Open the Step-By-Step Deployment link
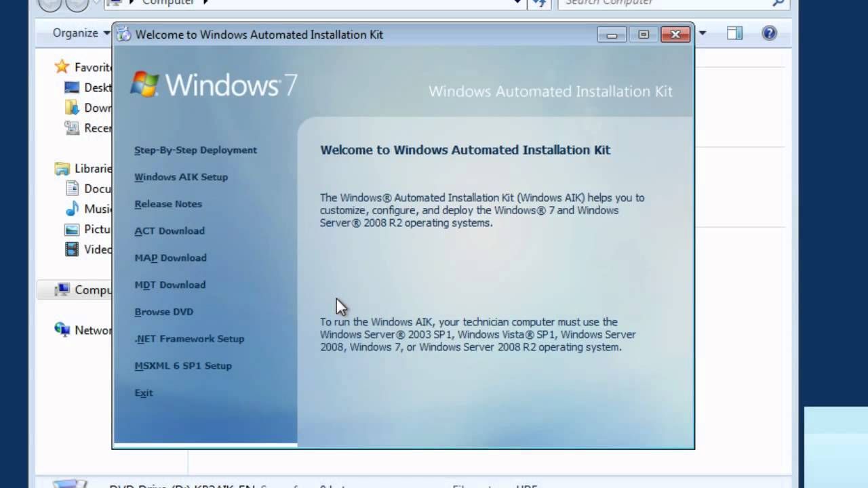The height and width of the screenshot is (488, 868). pyautogui.click(x=195, y=150)
